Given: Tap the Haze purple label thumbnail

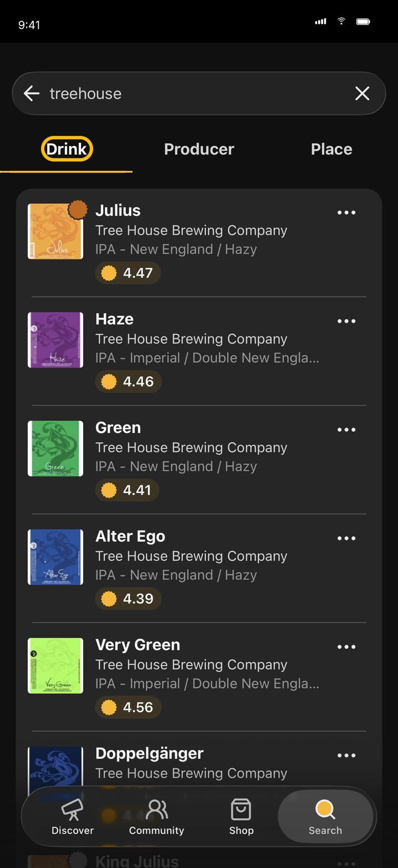Looking at the screenshot, I should coord(55,340).
